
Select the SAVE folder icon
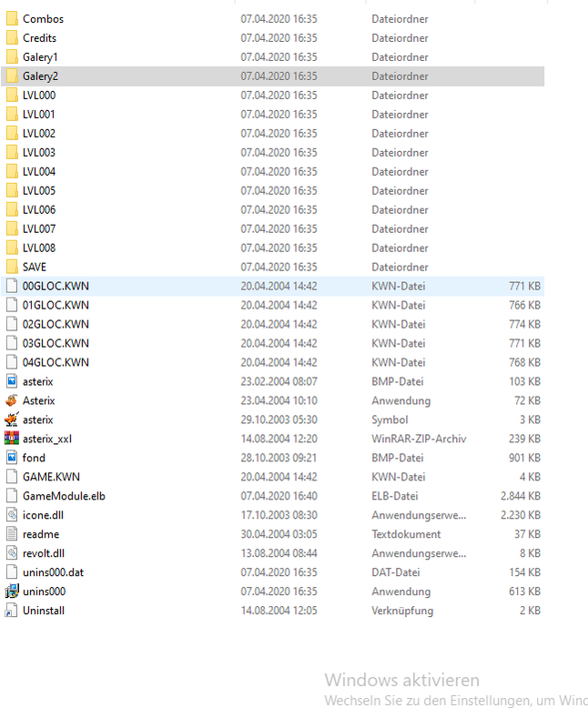(12, 267)
